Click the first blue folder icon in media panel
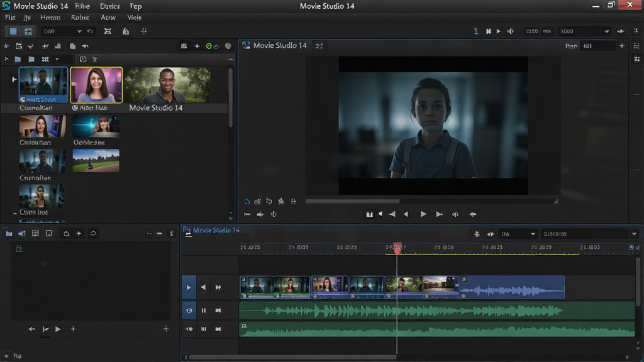The width and height of the screenshot is (644, 362). pos(18,59)
